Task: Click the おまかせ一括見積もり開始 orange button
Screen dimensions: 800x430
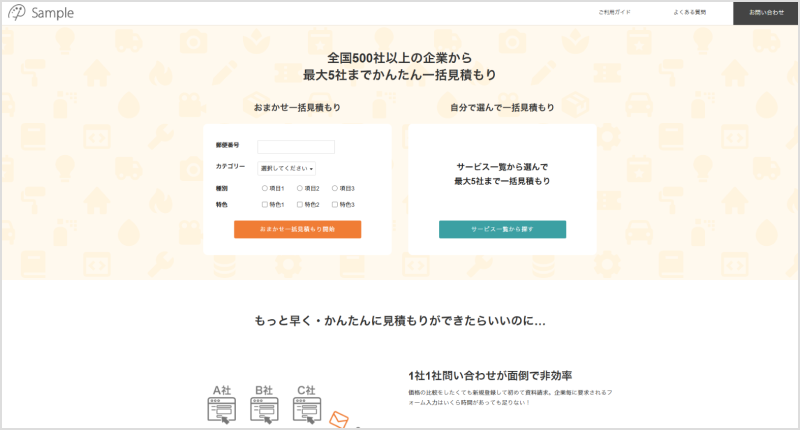Action: coord(297,230)
